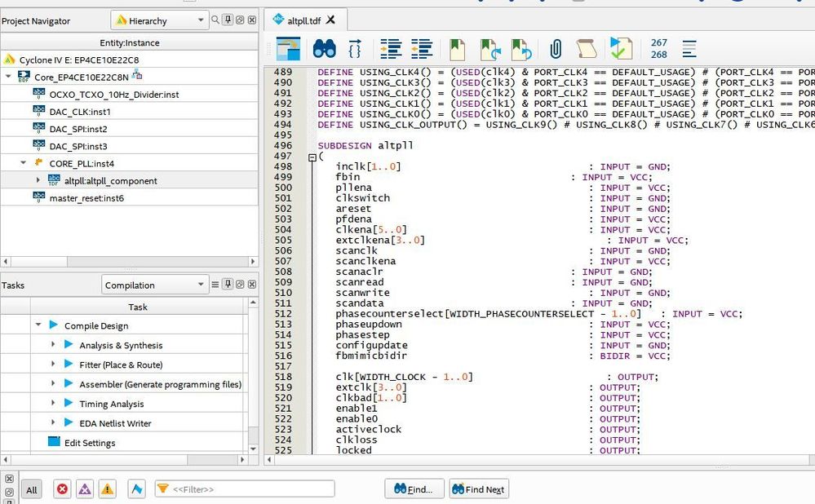Open the Hierarchy dropdown in Project Navigator
The image size is (815, 504).
click(159, 20)
